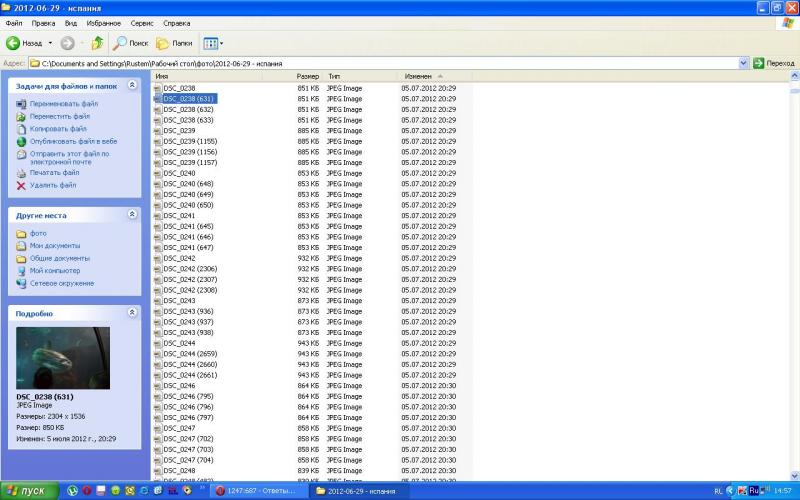Select file DSC_0246 (795)
The image size is (800, 500).
188,396
